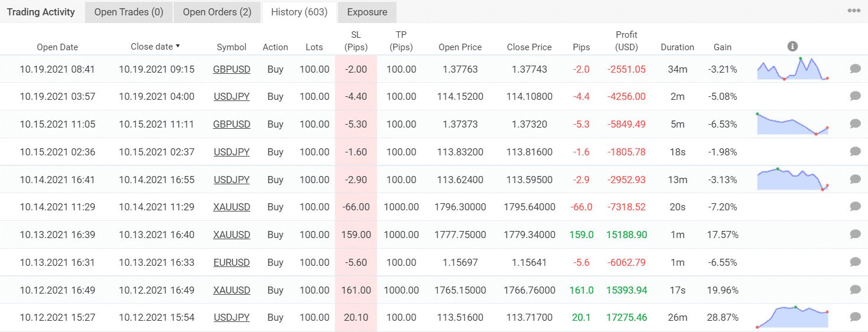Screen dimensions: 868x332
Task: Select the History (603) tab
Action: tap(299, 12)
